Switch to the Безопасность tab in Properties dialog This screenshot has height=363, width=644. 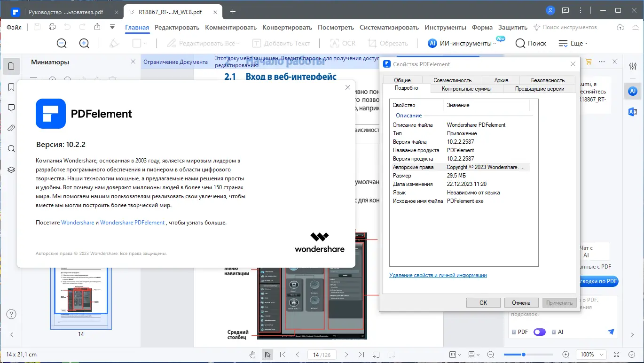(547, 80)
